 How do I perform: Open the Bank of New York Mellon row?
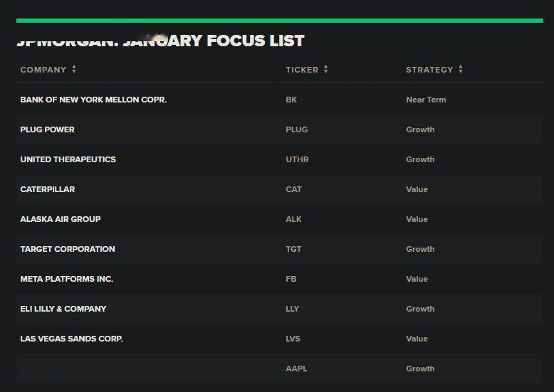(x=93, y=100)
